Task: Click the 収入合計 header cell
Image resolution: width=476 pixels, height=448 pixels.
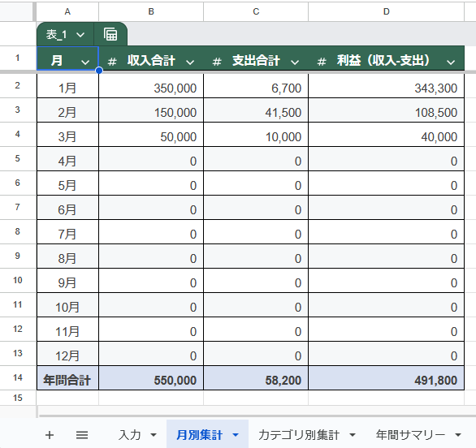Action: pyautogui.click(x=151, y=58)
